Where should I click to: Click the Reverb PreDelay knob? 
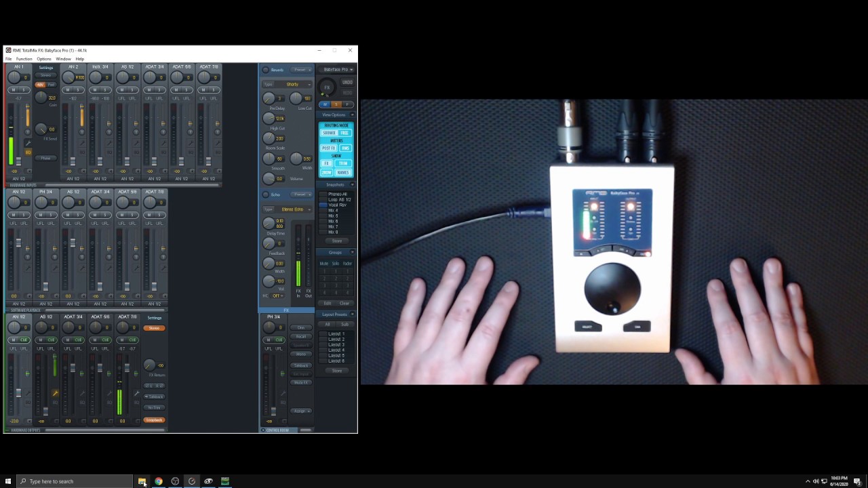pos(269,98)
